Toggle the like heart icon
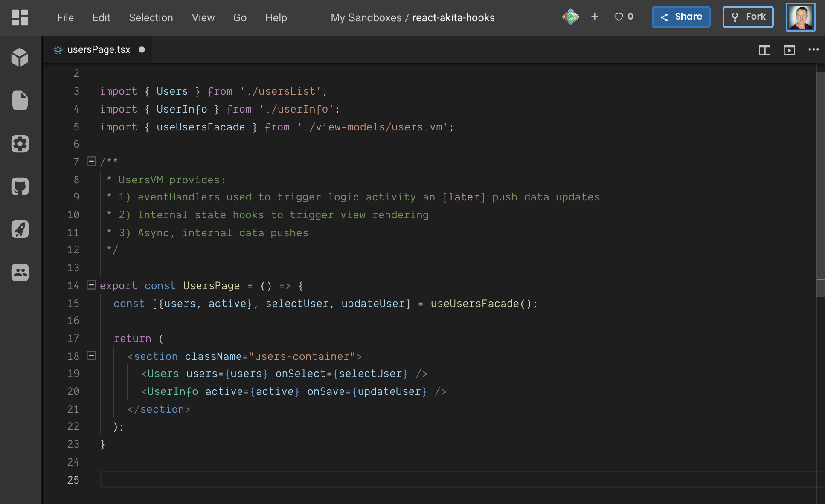Screen dimensions: 825x504 [619, 17]
